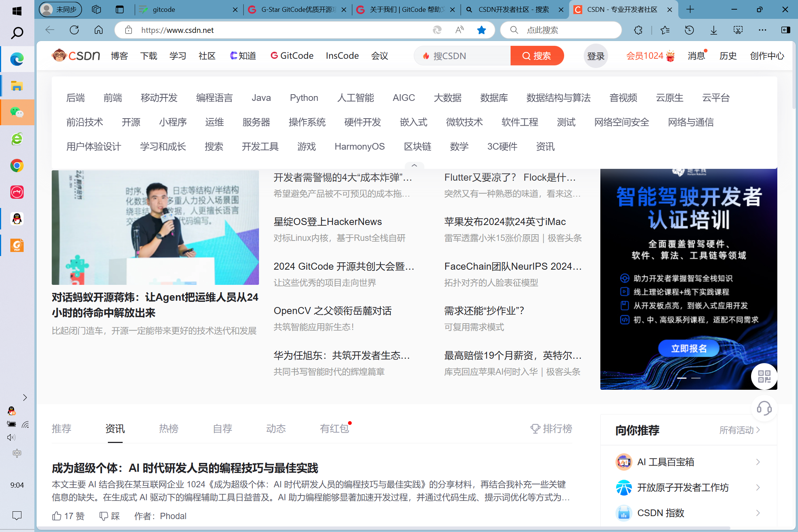Viewport: 798px width, 532px height.
Task: Click the like thumbs-up on Phodal article
Action: pos(57,516)
